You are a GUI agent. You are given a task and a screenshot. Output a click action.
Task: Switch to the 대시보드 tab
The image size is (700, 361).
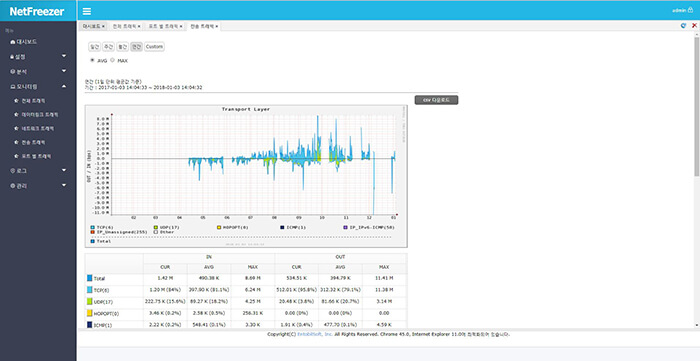pos(91,26)
